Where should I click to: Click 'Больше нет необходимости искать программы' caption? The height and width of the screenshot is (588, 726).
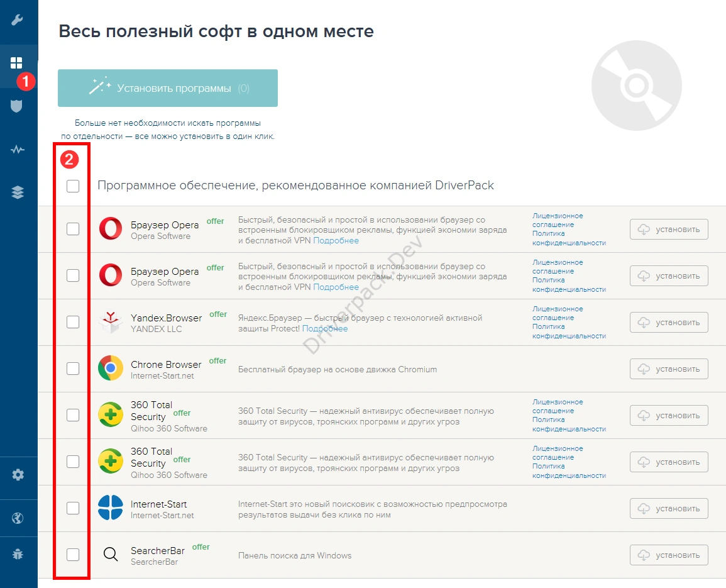pos(168,123)
